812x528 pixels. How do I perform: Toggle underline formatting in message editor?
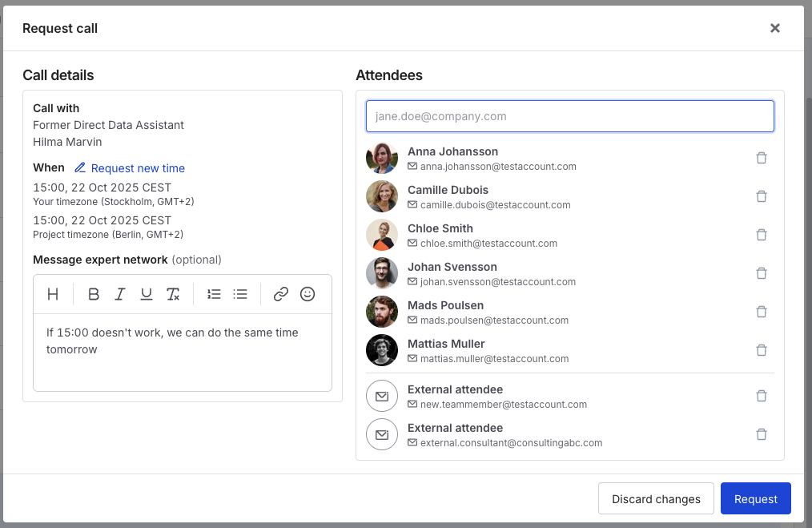point(147,294)
